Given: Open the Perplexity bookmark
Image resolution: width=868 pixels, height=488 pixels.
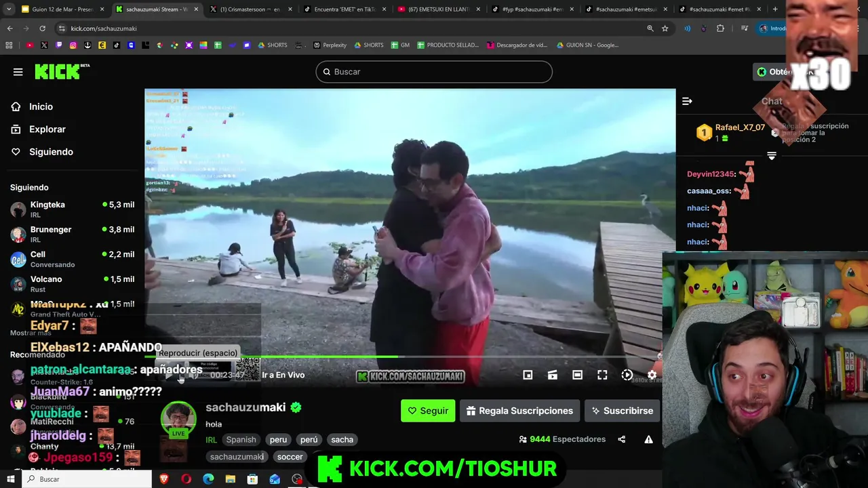Looking at the screenshot, I should point(330,45).
